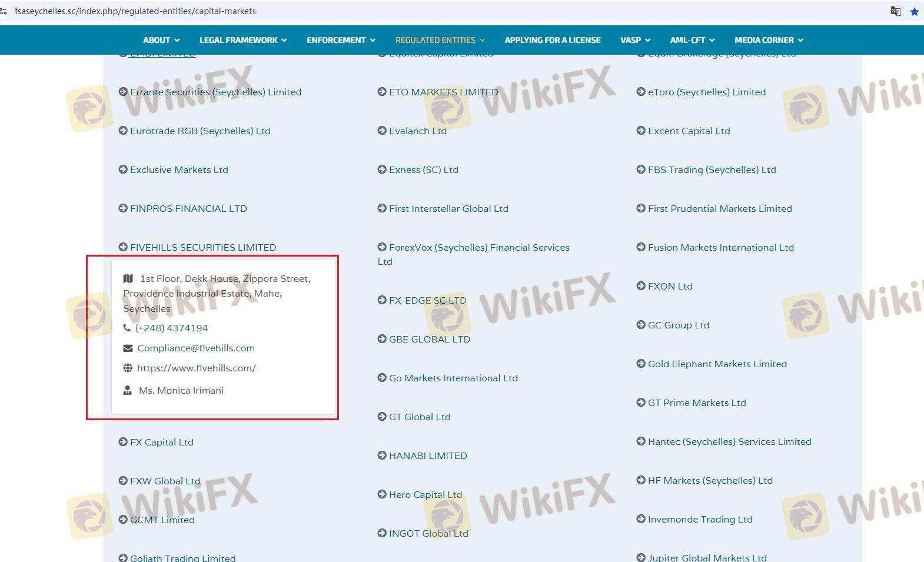Click arrow icon beside GC Group Ltd
This screenshot has height=562, width=924.
click(641, 325)
